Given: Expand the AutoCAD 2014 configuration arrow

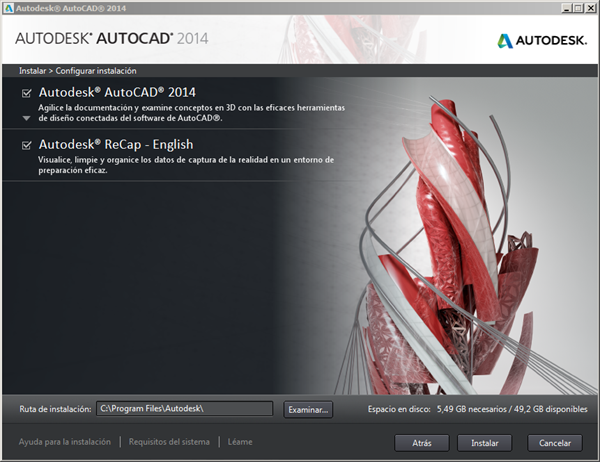Looking at the screenshot, I should pyautogui.click(x=26, y=118).
